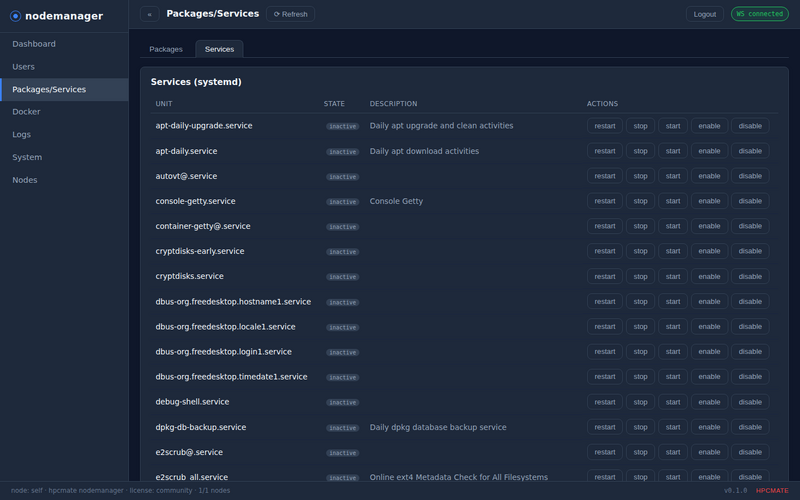
Task: Refresh the services list
Action: [290, 14]
